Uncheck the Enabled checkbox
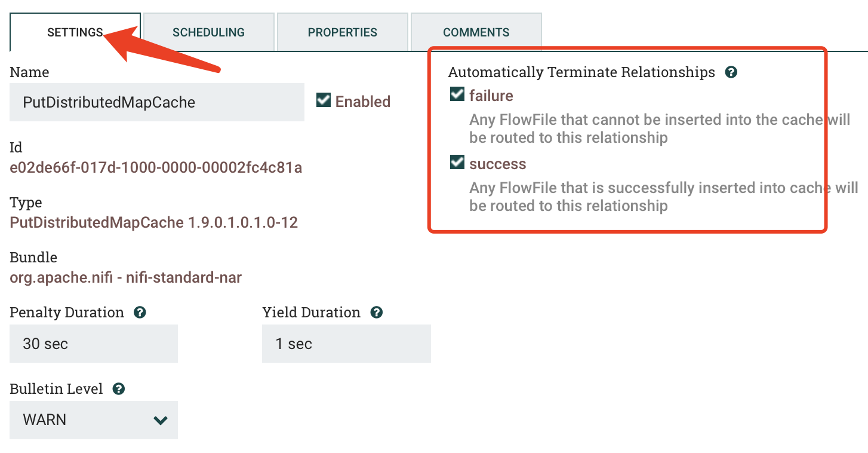868x453 pixels. [x=324, y=100]
